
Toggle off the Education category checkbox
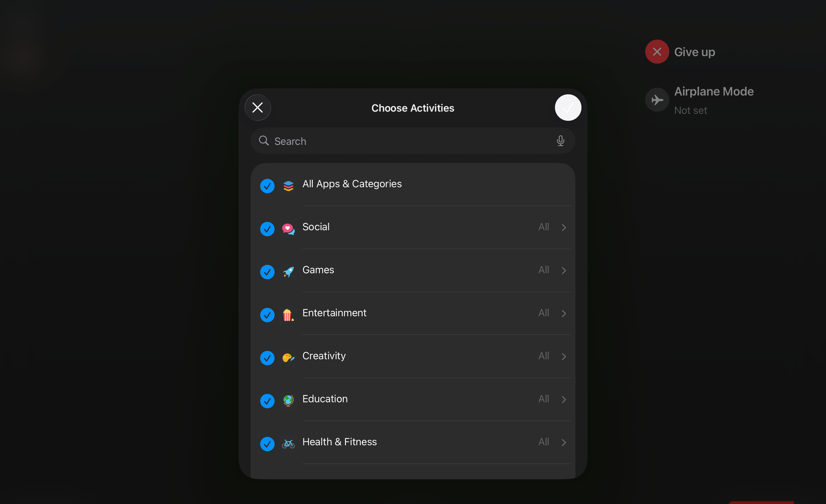click(267, 401)
